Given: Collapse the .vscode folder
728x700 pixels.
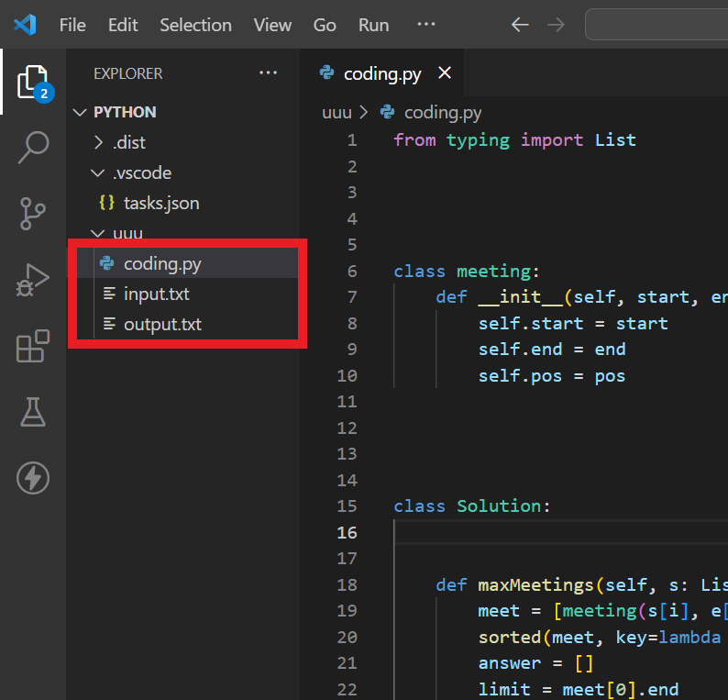Looking at the screenshot, I should tap(141, 172).
